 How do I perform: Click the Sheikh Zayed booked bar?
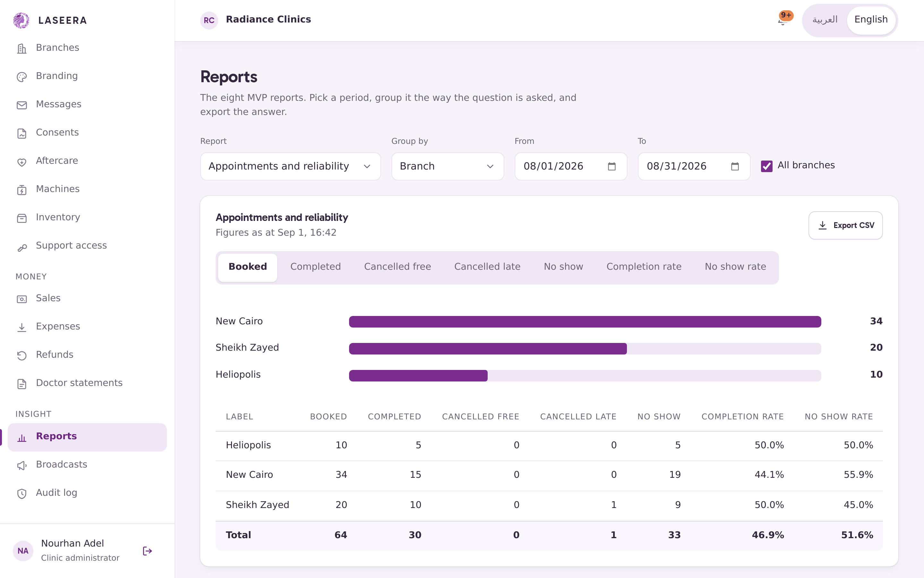(x=488, y=348)
